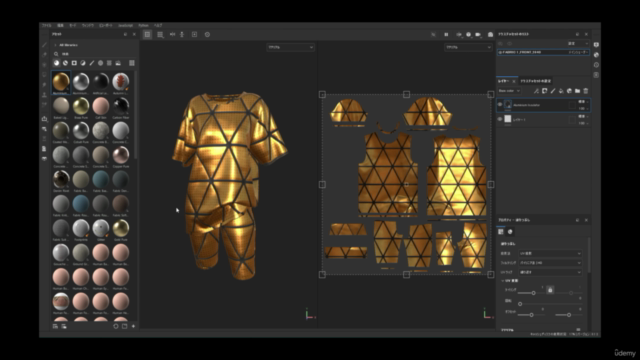Screen dimensions: 640x360
Task: Select the Paint brush tool in left toolbar
Action: tap(44, 45)
